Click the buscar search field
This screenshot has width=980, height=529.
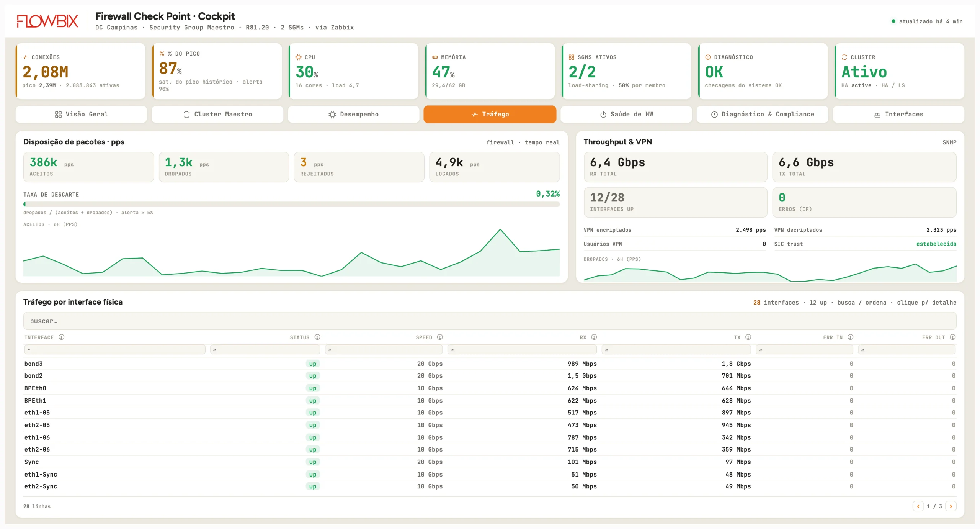point(490,321)
